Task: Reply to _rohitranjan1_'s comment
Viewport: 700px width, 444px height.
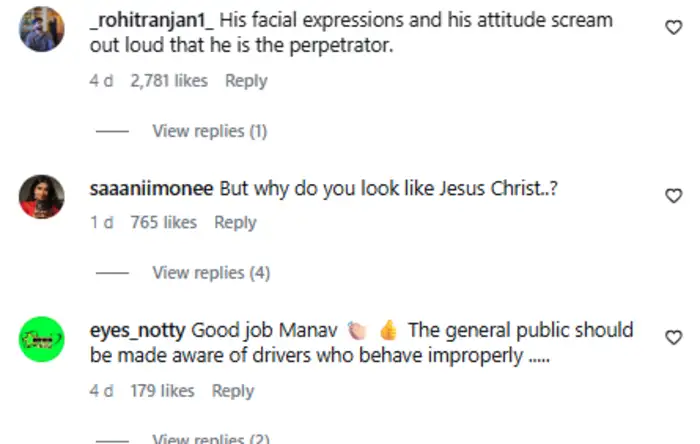Action: coord(245,81)
